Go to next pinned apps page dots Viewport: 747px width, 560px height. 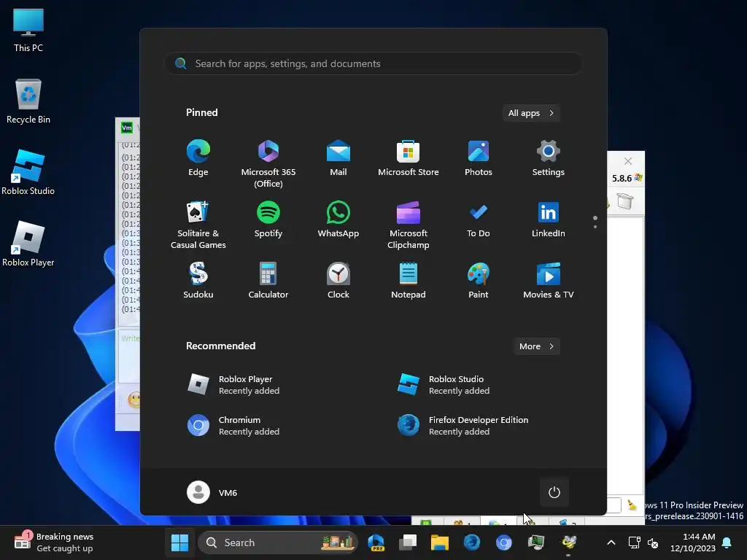595,222
